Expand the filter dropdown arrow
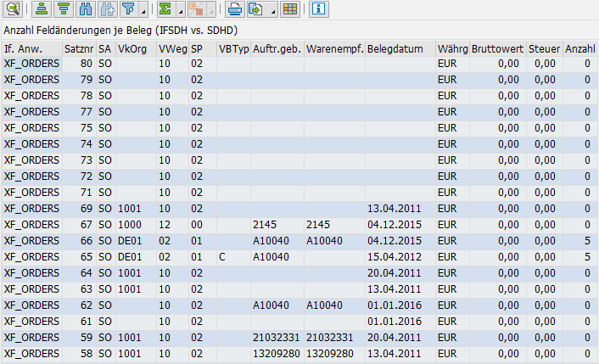Viewport: 599px width, 364px height. [x=141, y=13]
